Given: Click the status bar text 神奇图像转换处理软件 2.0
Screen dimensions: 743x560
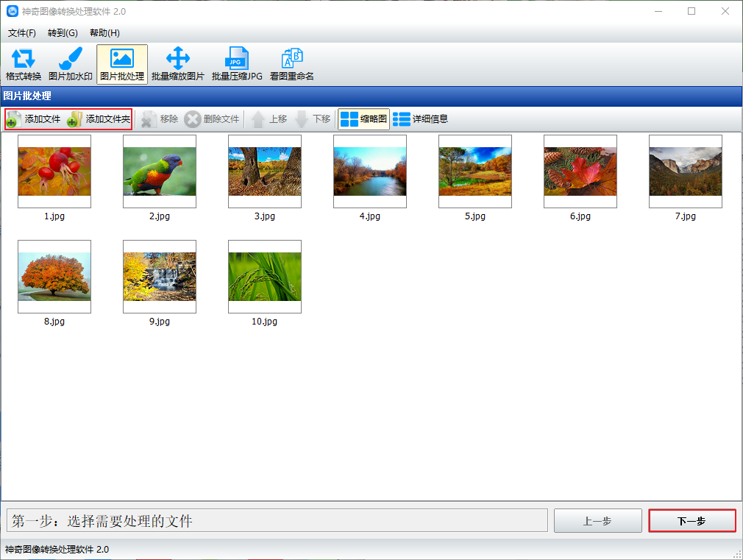Looking at the screenshot, I should tap(57, 550).
